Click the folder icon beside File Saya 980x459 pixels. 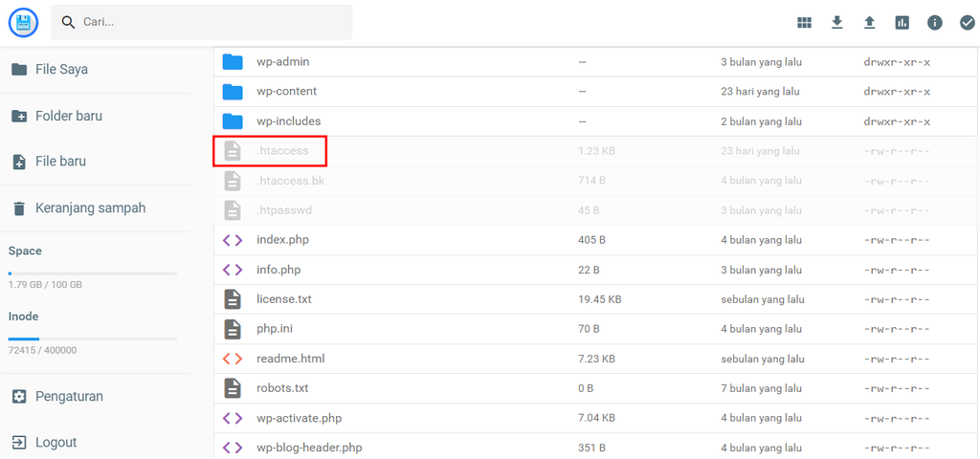point(19,69)
